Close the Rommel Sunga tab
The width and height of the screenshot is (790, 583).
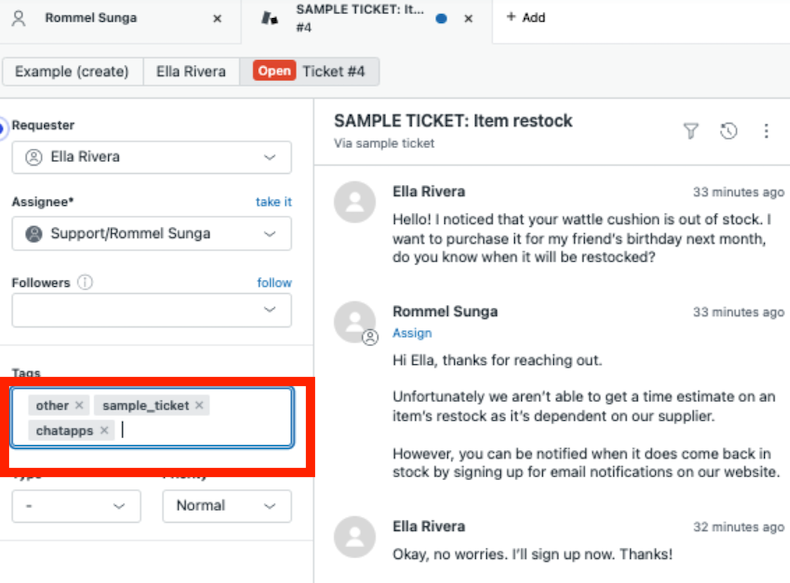coord(218,18)
